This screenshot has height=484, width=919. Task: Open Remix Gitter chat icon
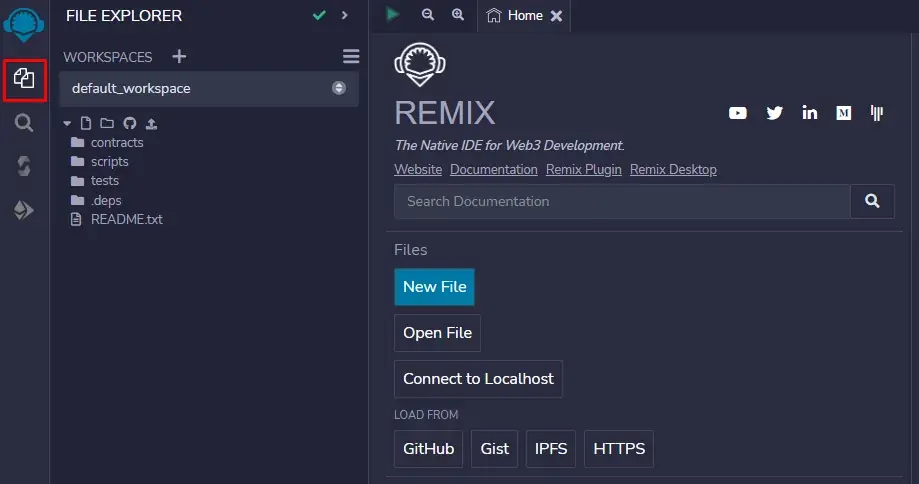pyautogui.click(x=877, y=113)
